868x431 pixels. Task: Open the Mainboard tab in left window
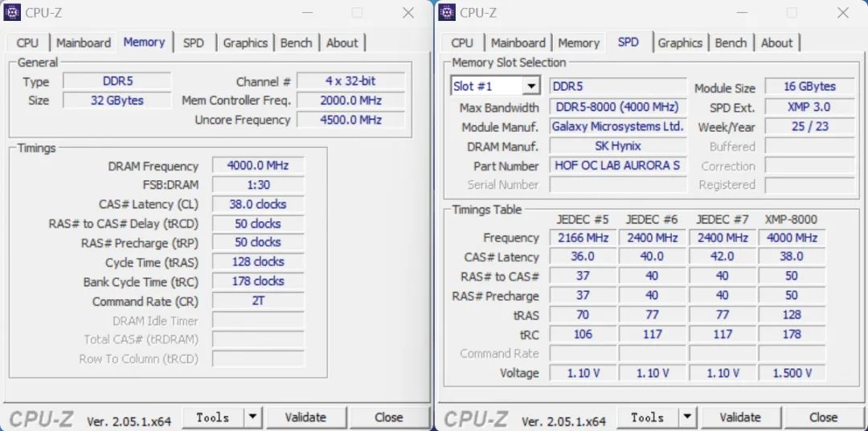click(84, 43)
